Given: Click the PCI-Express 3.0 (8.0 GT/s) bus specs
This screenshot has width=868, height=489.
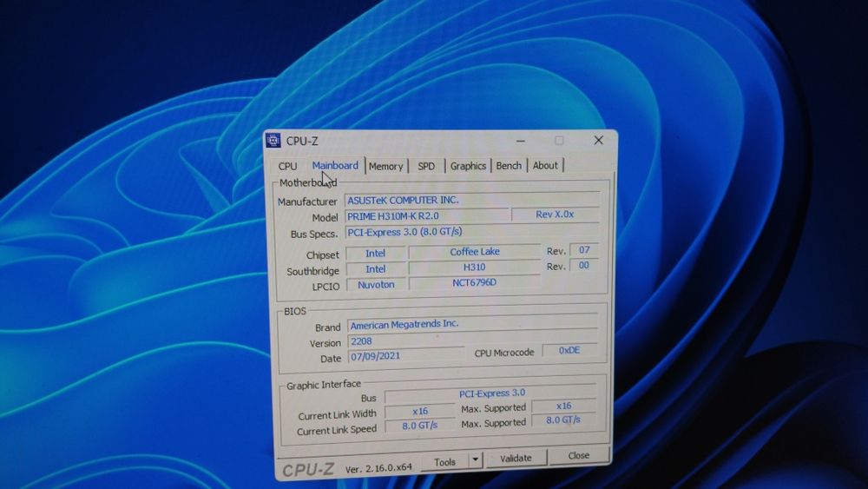Looking at the screenshot, I should coord(472,231).
